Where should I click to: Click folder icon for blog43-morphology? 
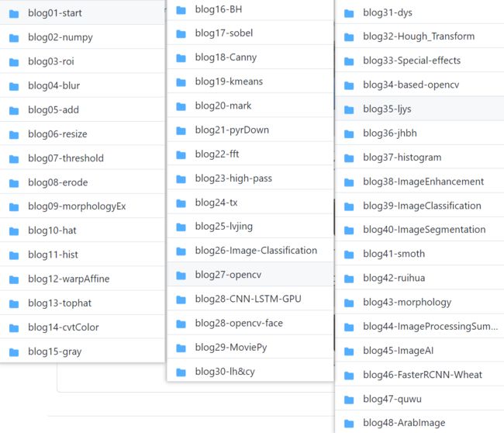pyautogui.click(x=349, y=303)
